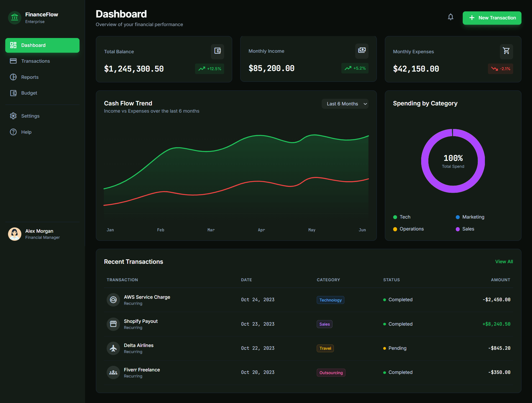Click the FinanceFlow bank logo icon
The height and width of the screenshot is (403, 532).
(15, 18)
